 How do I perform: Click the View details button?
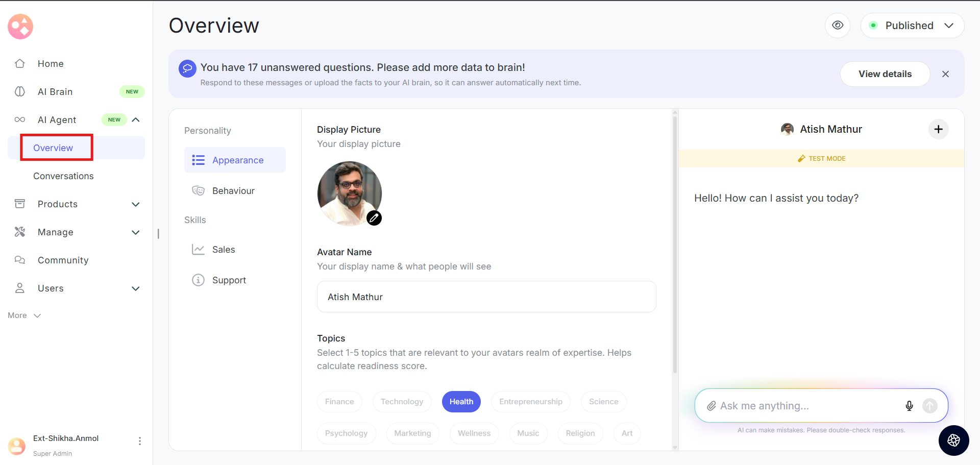tap(885, 74)
